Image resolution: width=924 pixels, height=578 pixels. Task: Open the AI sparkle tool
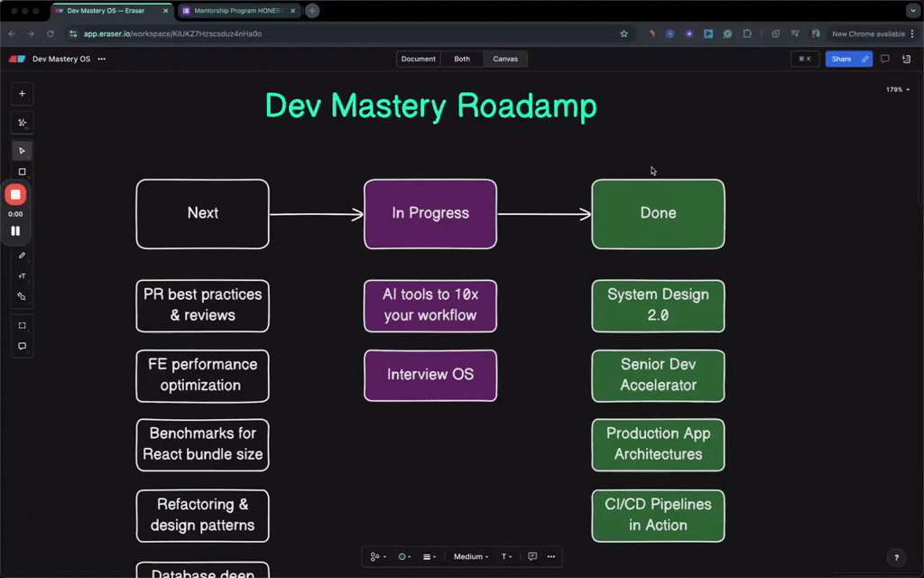[22, 122]
